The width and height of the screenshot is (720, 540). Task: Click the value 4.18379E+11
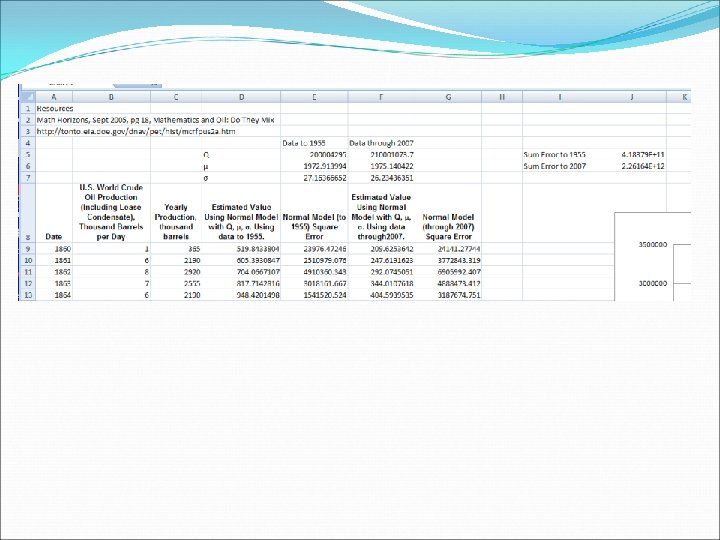[643, 155]
